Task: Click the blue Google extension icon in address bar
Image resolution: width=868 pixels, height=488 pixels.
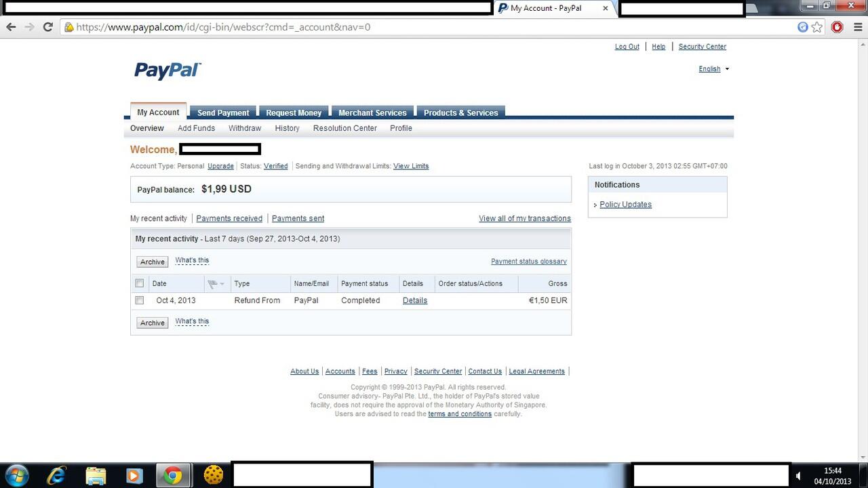Action: coord(803,27)
